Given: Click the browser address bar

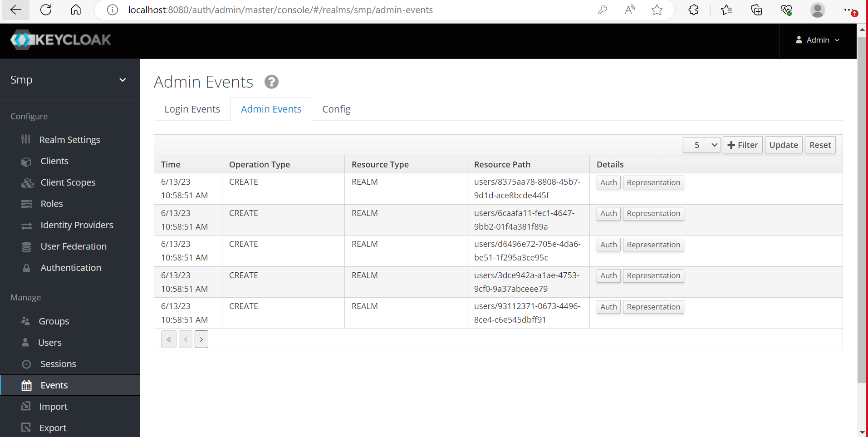Looking at the screenshot, I should 318,10.
